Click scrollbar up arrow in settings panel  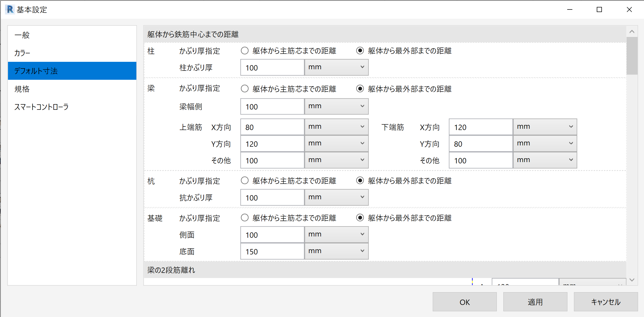click(632, 32)
